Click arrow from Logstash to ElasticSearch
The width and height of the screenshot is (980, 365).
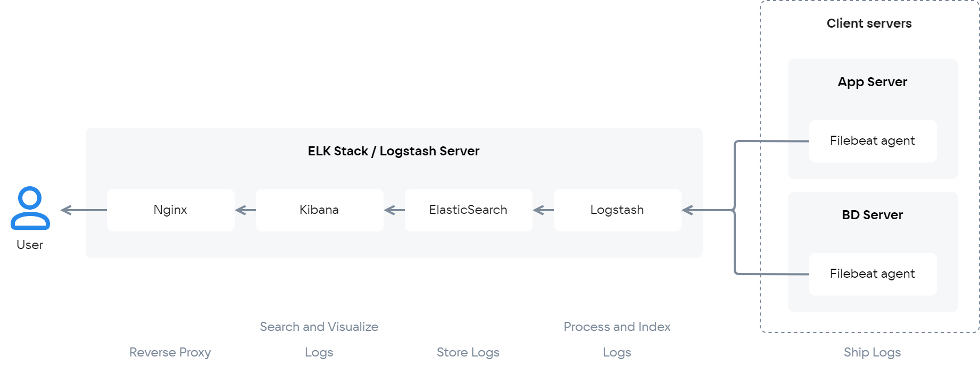coord(543,210)
